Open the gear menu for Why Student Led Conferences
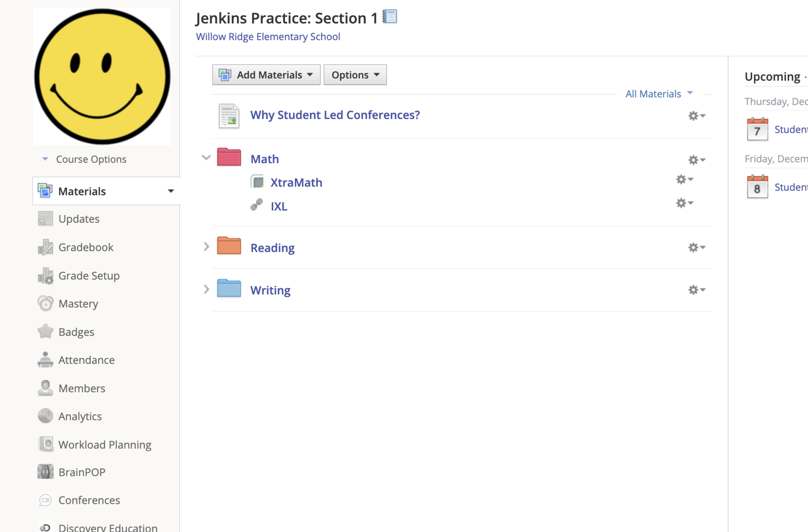This screenshot has height=532, width=808. tap(696, 116)
